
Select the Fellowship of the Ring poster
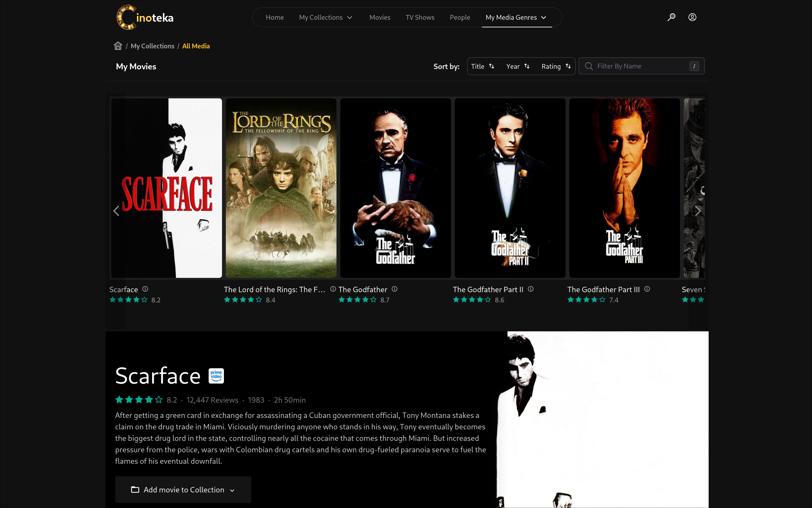click(281, 188)
